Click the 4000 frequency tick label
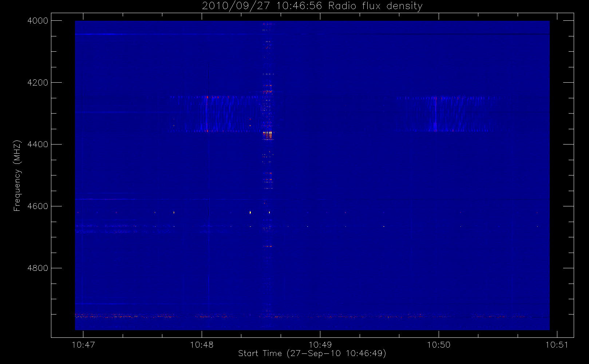Viewport: 589px width, 364px height. [38, 21]
